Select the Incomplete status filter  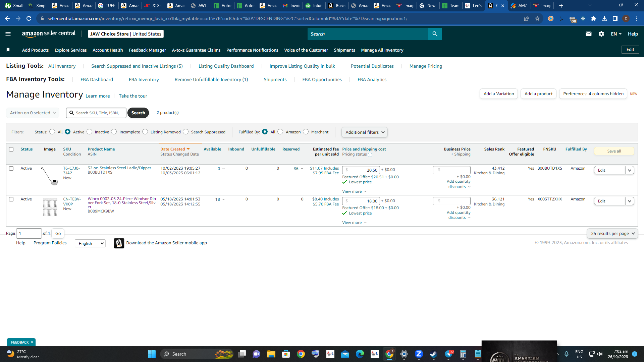114,132
